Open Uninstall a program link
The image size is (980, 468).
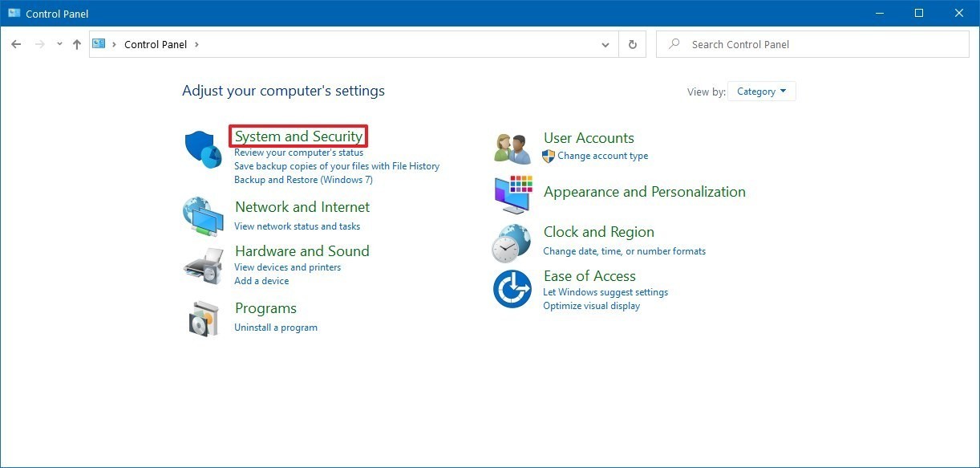click(276, 328)
